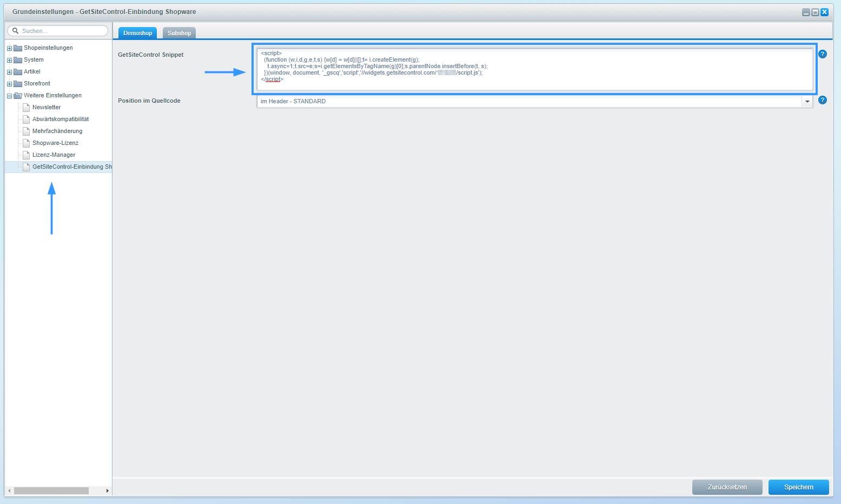Click the search magnifier icon
This screenshot has height=504, width=841.
click(15, 31)
